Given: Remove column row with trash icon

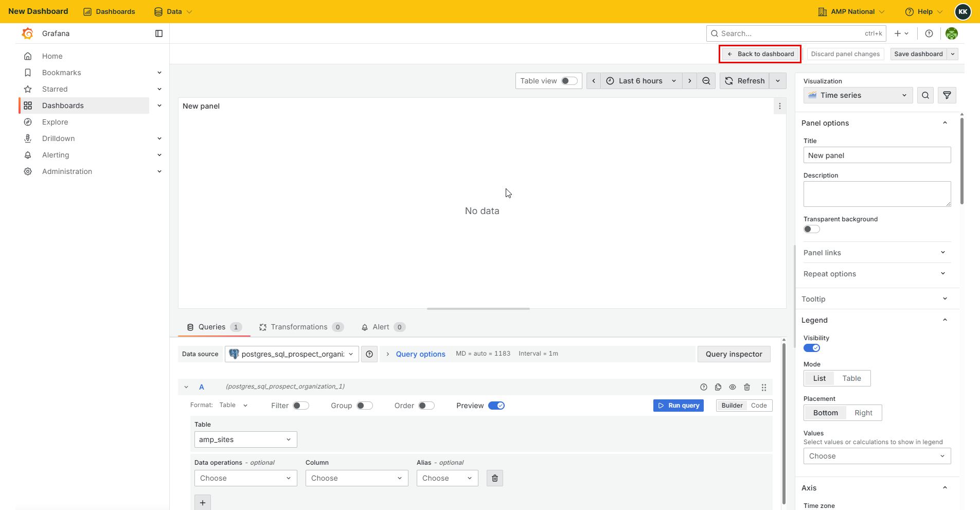Looking at the screenshot, I should [x=495, y=478].
